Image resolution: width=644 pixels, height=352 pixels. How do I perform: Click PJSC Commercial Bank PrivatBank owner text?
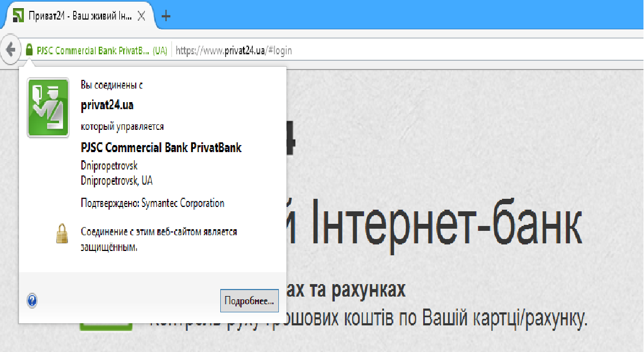(x=161, y=148)
